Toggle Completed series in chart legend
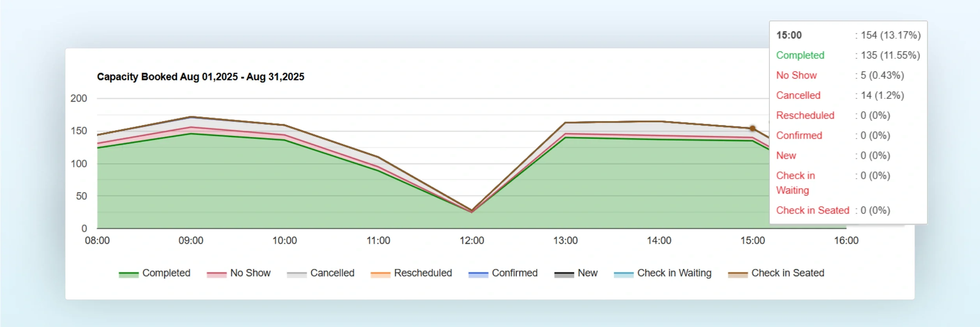Viewport: 980px width, 327px height. (x=154, y=273)
